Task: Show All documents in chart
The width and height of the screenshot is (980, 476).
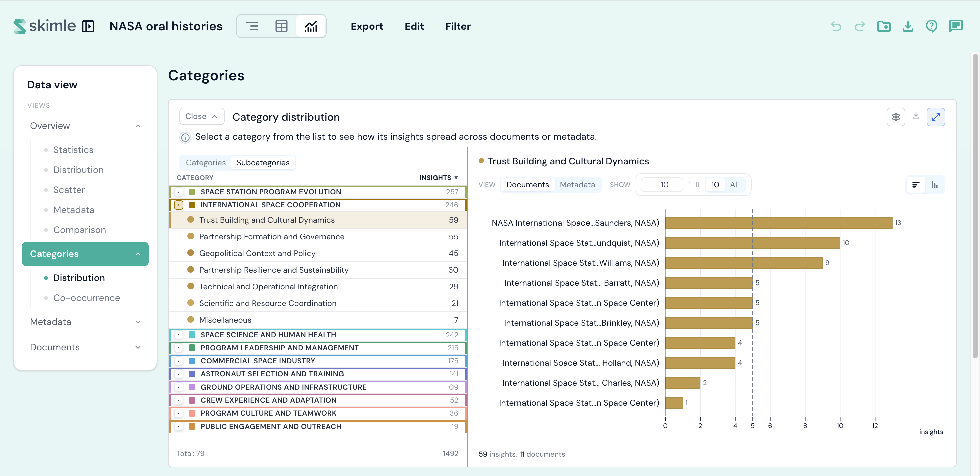Action: tap(734, 185)
